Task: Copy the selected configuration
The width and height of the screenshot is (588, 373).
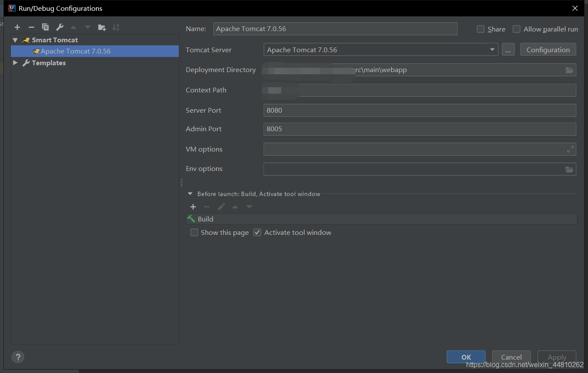Action: (45, 27)
